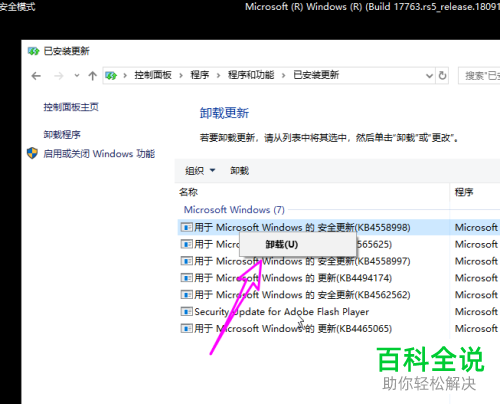The image size is (500, 404).
Task: Collapse the Microsoft Windows (7) group
Action: [x=234, y=210]
